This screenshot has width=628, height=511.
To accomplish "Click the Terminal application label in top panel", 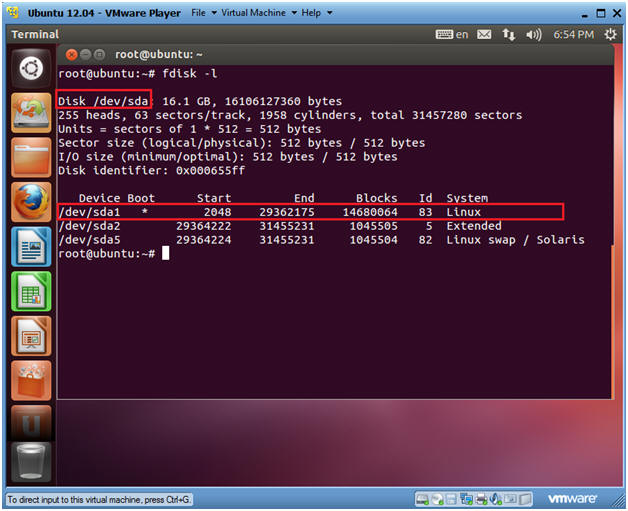I will click(35, 34).
